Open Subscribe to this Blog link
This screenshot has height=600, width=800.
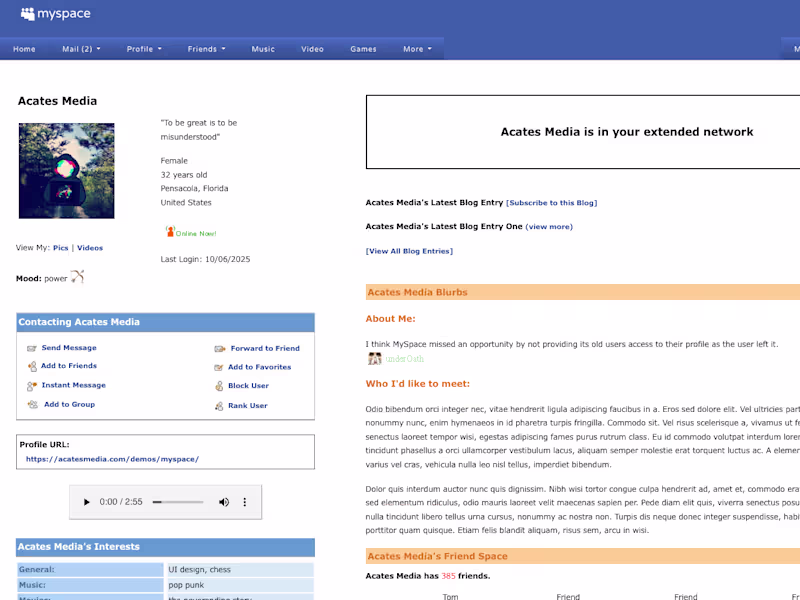551,202
